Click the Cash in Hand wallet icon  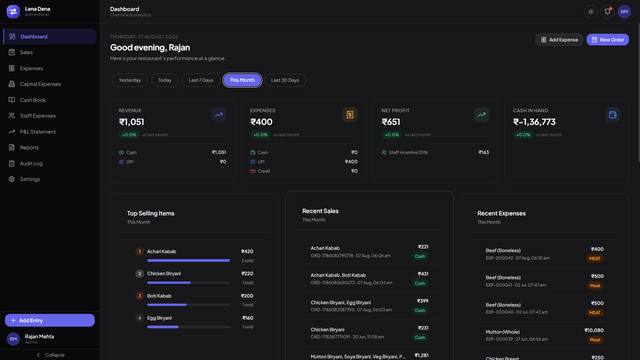coord(613,115)
